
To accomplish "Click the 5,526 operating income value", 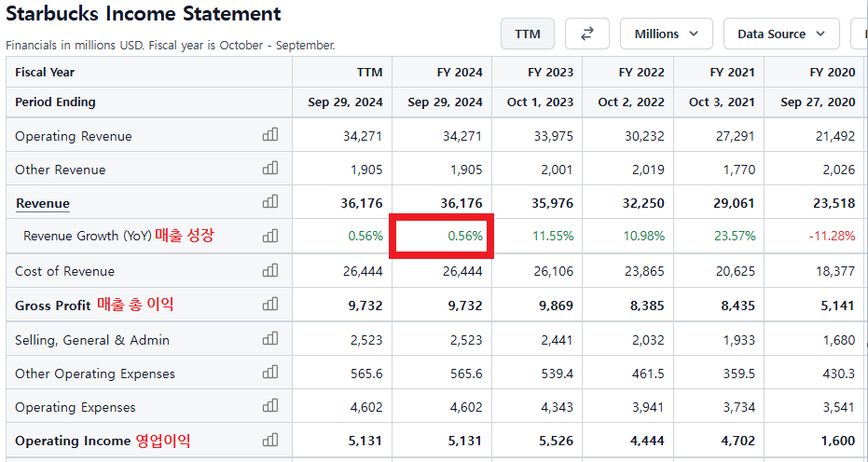I will 557,441.
